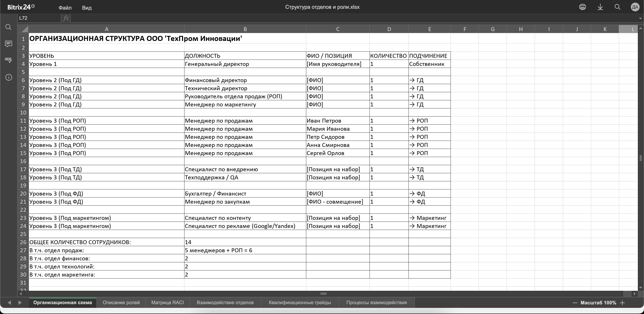Select column D header
Viewport: 644px width, 314px height.
point(389,29)
